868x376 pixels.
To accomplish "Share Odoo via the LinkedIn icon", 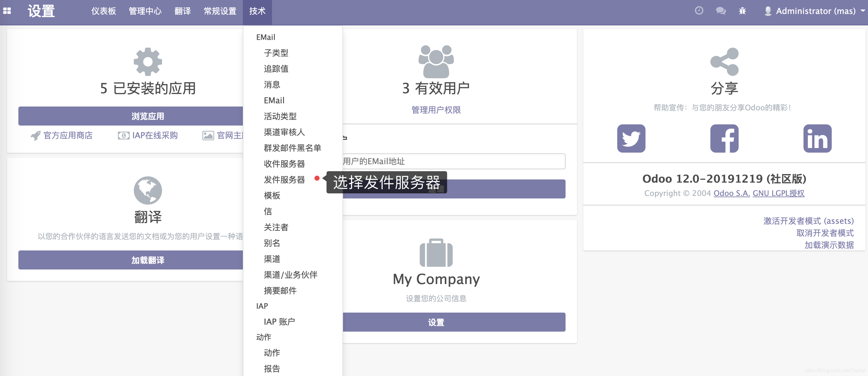I will click(x=817, y=138).
